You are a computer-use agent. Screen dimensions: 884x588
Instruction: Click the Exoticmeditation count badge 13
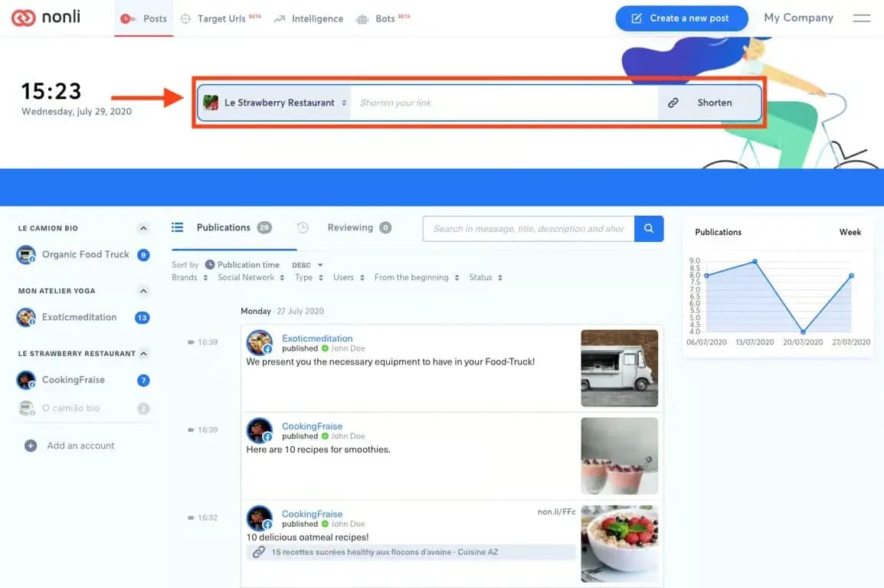click(142, 318)
